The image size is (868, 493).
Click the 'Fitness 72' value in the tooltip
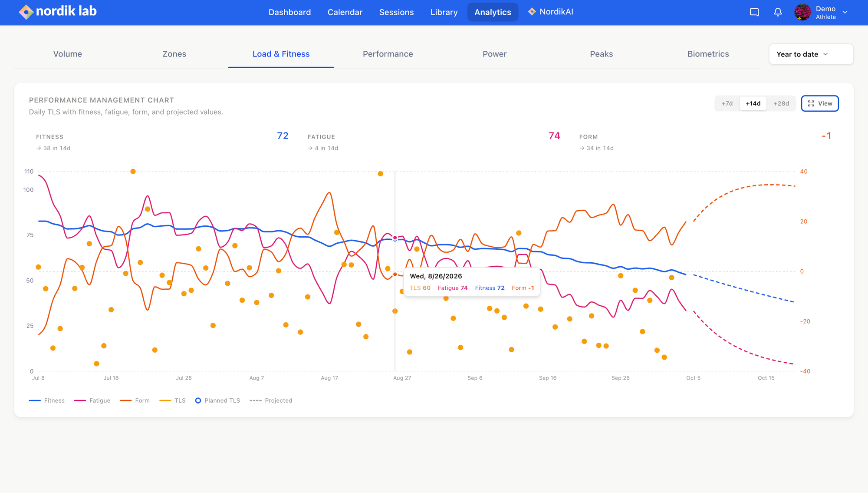pos(490,288)
